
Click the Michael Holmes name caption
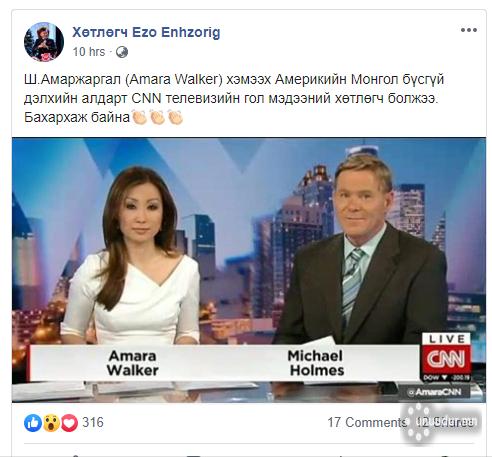click(316, 363)
